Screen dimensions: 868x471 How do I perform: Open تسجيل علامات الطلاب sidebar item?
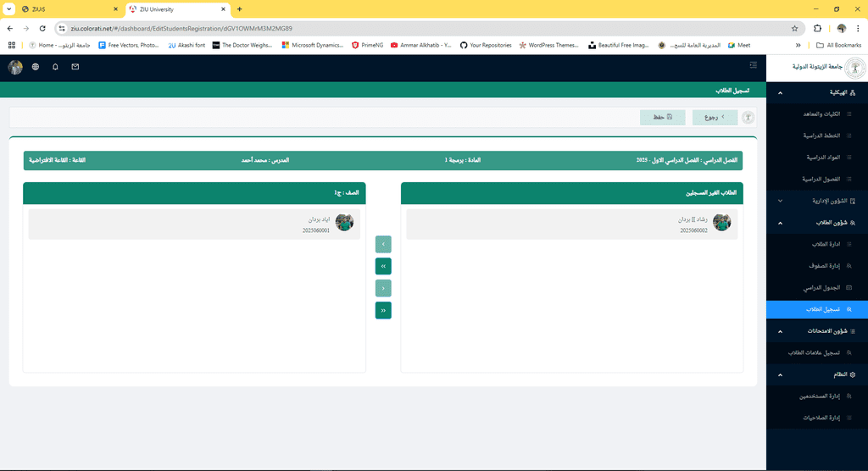click(817, 352)
